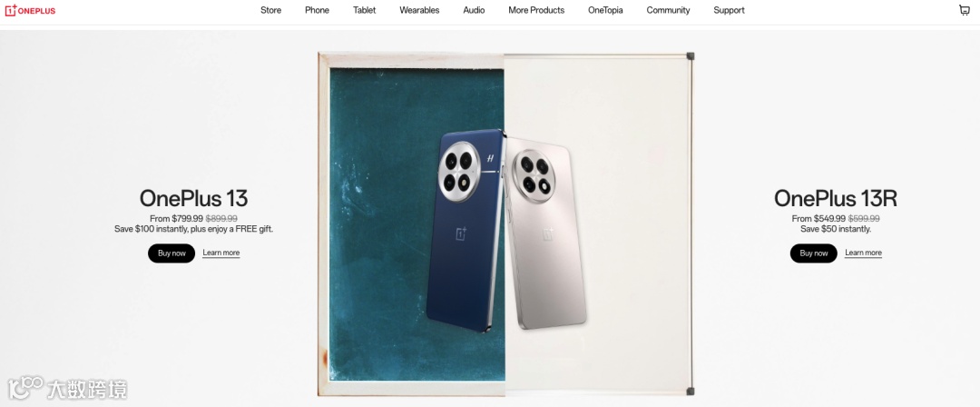This screenshot has height=407, width=980.
Task: Open the Store menu
Action: 270,10
